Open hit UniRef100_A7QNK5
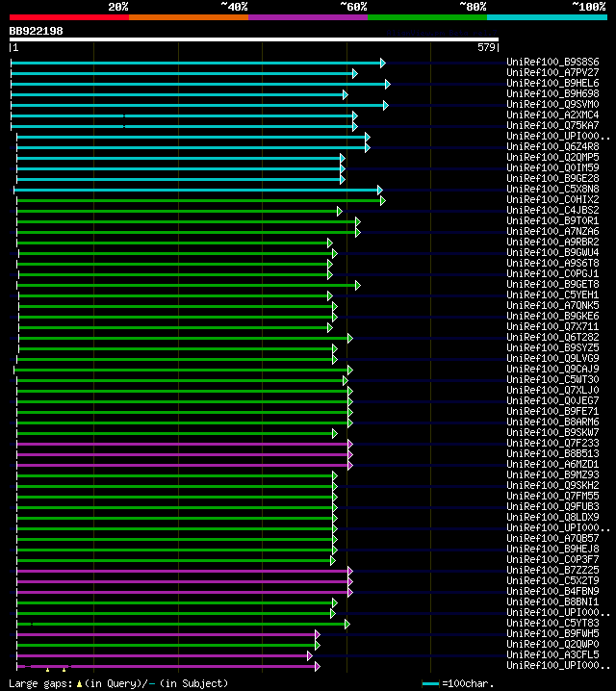The image size is (616, 691). click(552, 305)
